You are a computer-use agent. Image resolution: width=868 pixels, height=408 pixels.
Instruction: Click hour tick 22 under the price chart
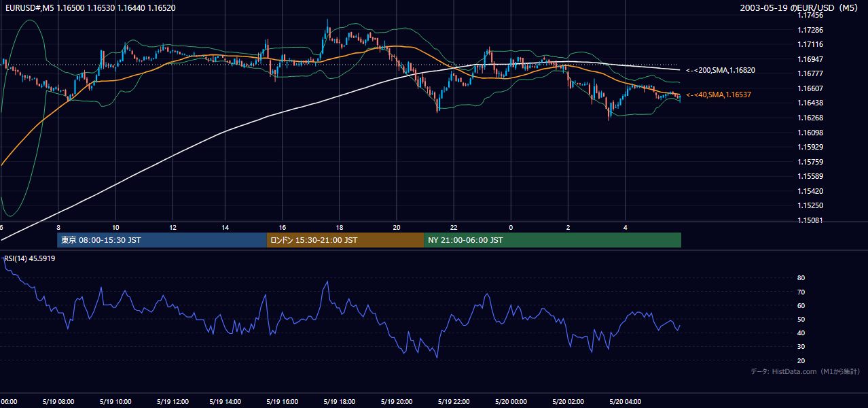click(454, 228)
